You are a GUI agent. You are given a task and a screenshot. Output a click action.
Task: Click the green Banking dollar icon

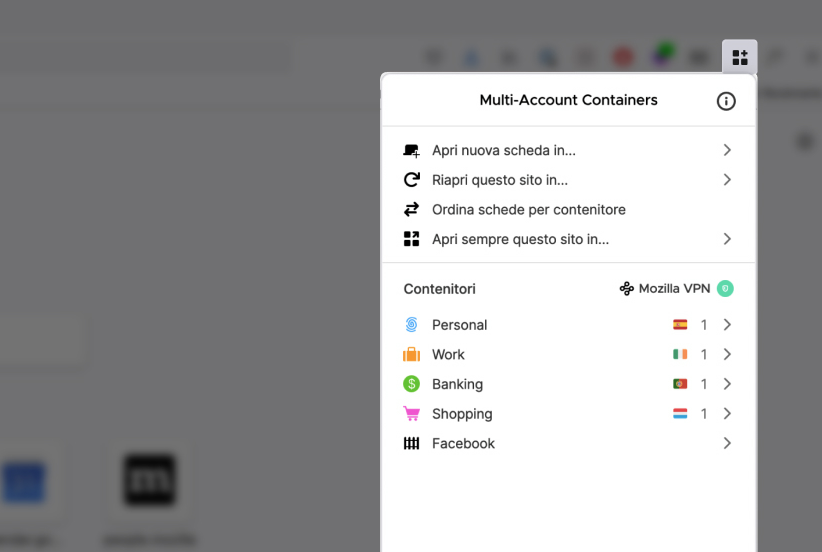coord(412,384)
